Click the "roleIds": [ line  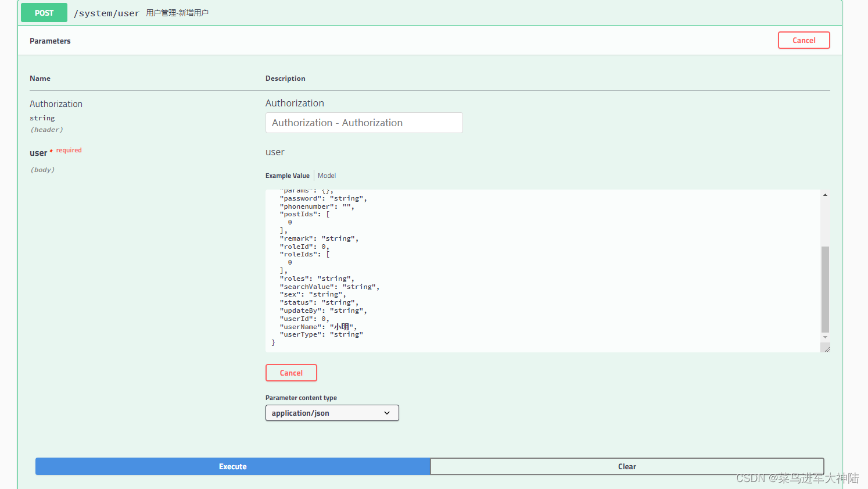pyautogui.click(x=304, y=254)
